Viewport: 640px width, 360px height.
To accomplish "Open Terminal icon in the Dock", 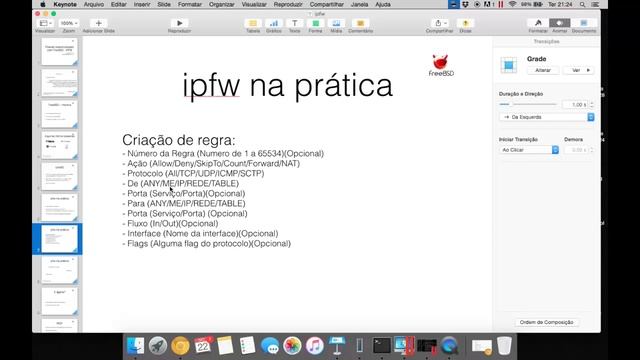I will pyautogui.click(x=382, y=346).
